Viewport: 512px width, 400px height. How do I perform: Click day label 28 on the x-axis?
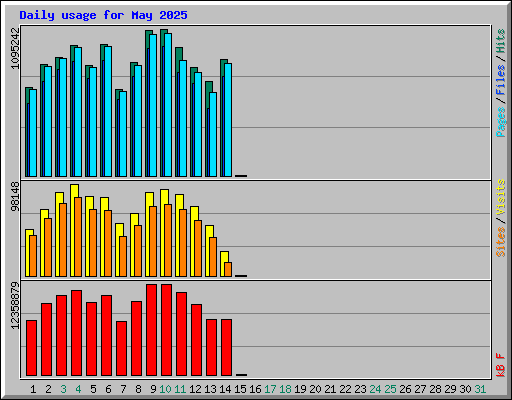point(435,389)
